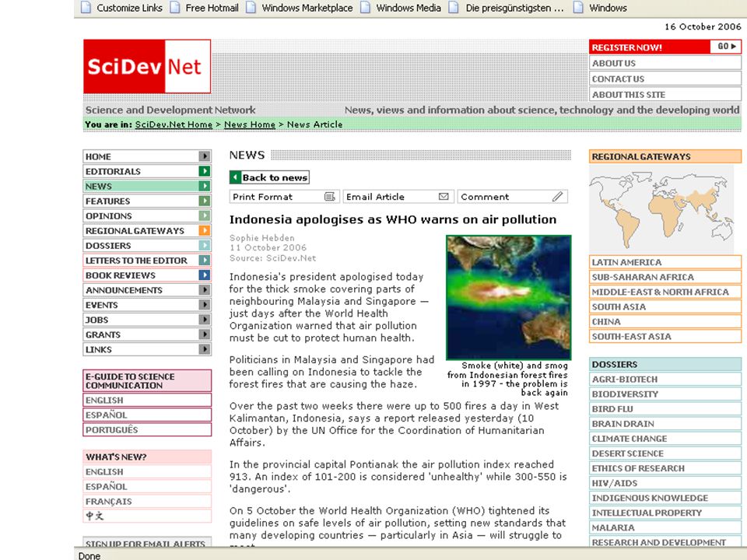Open the CLIMATE CHANGE dossier
The height and width of the screenshot is (560, 747).
(x=665, y=439)
